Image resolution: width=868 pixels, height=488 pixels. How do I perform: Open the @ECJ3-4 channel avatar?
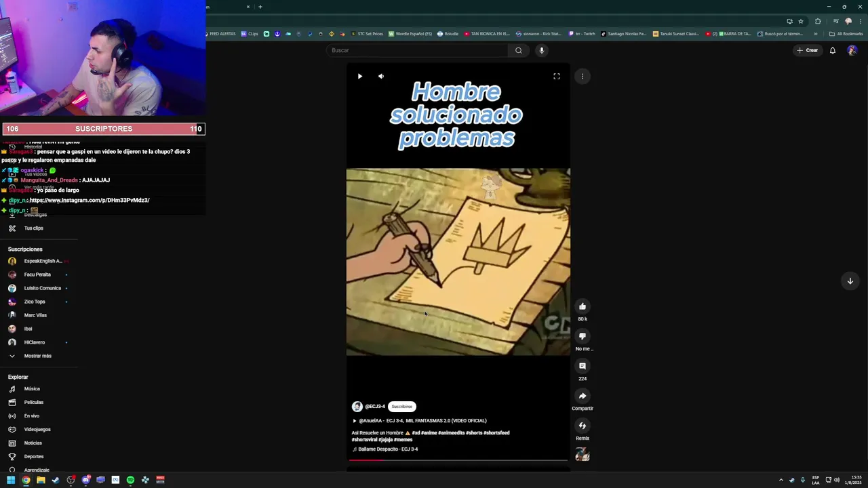[357, 407]
